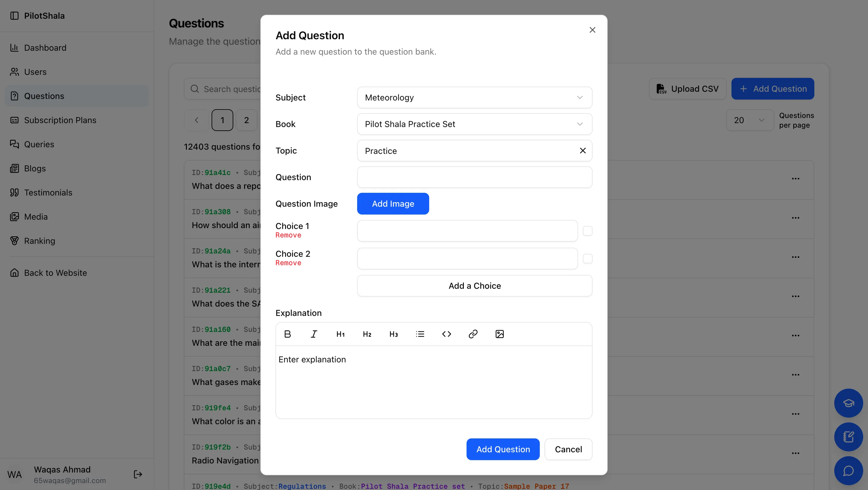The width and height of the screenshot is (868, 490).
Task: Open Subscription Plans in the sidebar
Action: (x=60, y=120)
